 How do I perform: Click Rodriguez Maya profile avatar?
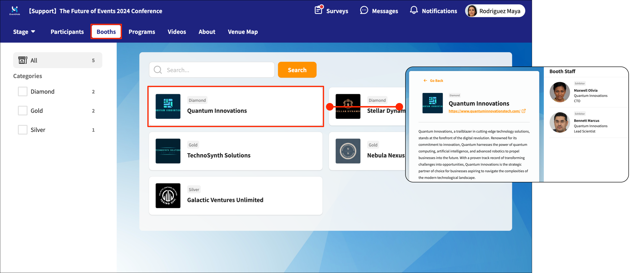click(x=472, y=11)
